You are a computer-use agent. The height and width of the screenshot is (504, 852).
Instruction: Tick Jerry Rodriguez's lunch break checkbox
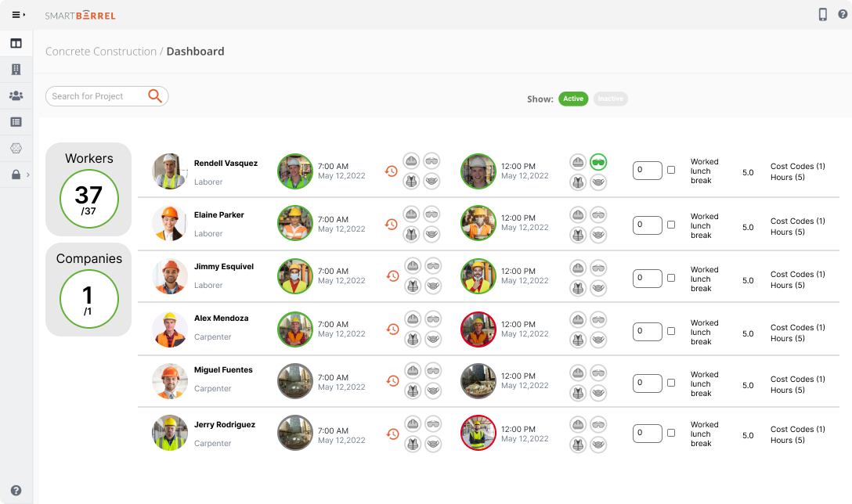click(671, 433)
